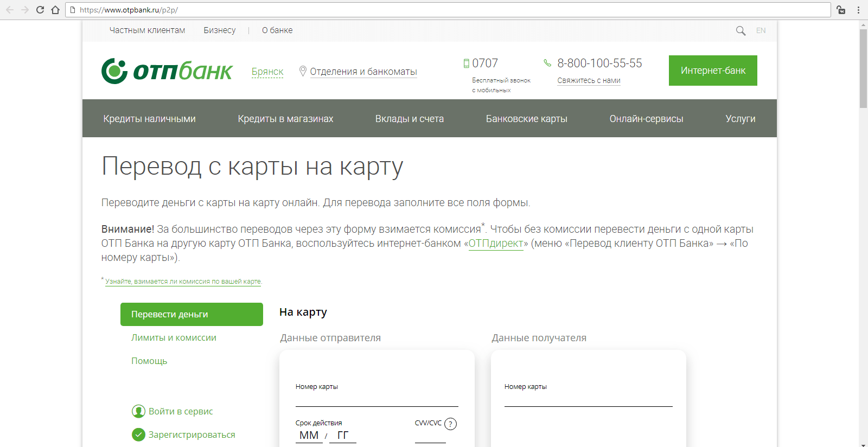This screenshot has width=868, height=447.
Task: Click the Свяжитесь с нами link
Action: tap(589, 80)
